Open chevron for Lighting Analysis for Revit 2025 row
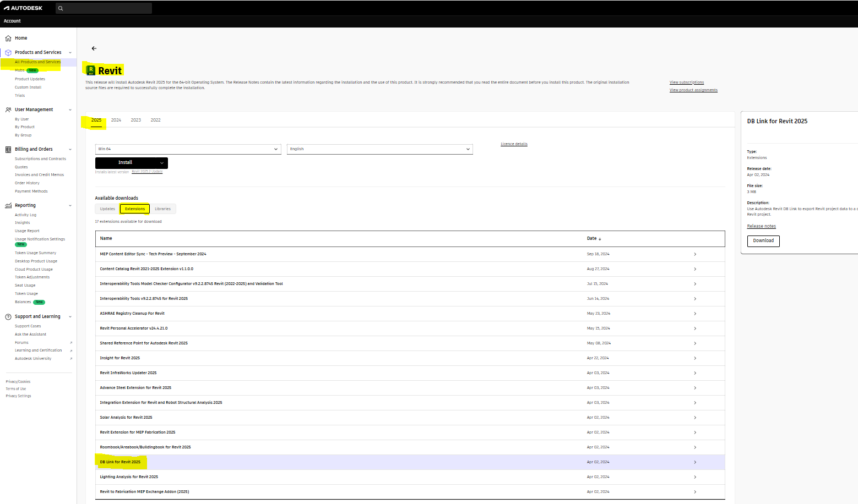 (695, 477)
